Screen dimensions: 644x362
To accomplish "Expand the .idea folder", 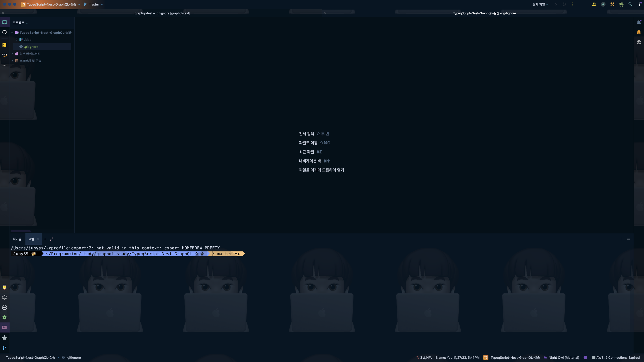I will tap(17, 40).
